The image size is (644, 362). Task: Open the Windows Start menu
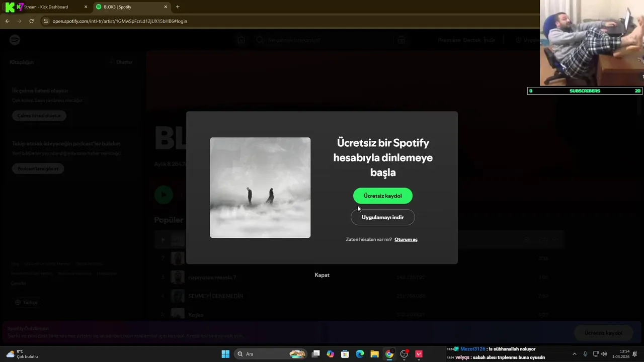pos(225,354)
